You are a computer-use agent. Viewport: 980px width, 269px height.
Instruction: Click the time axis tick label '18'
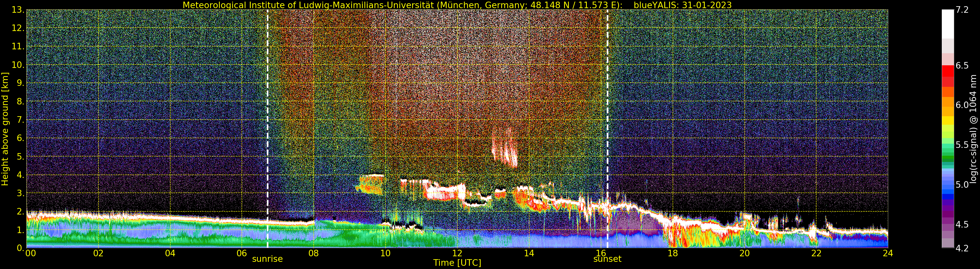pos(673,253)
